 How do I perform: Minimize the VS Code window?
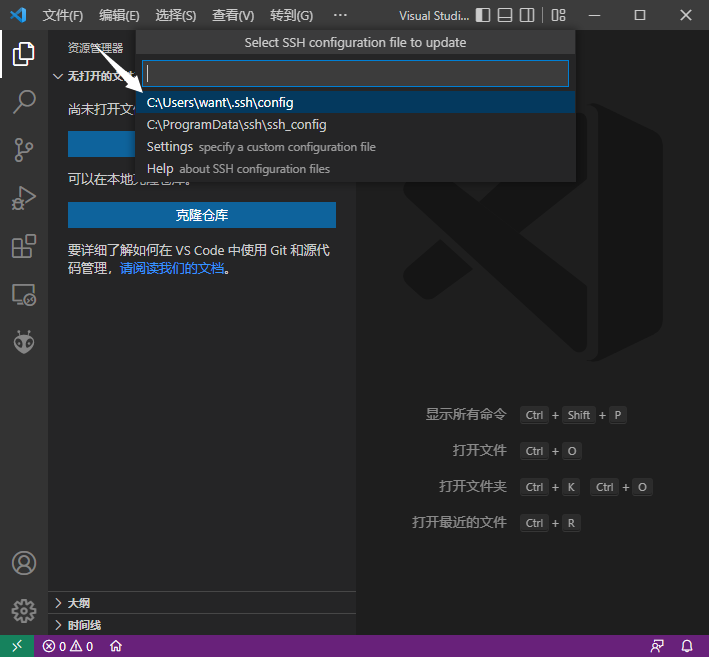tap(595, 15)
